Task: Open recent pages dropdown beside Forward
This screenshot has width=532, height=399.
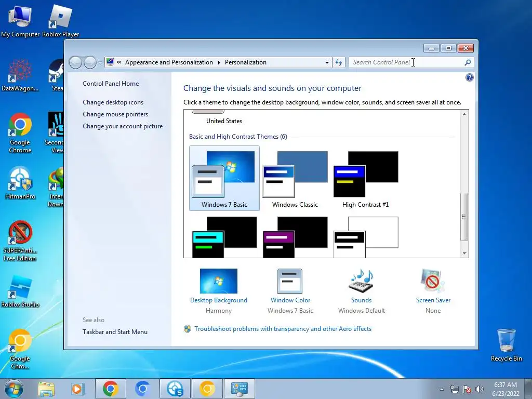Action: coord(100,63)
